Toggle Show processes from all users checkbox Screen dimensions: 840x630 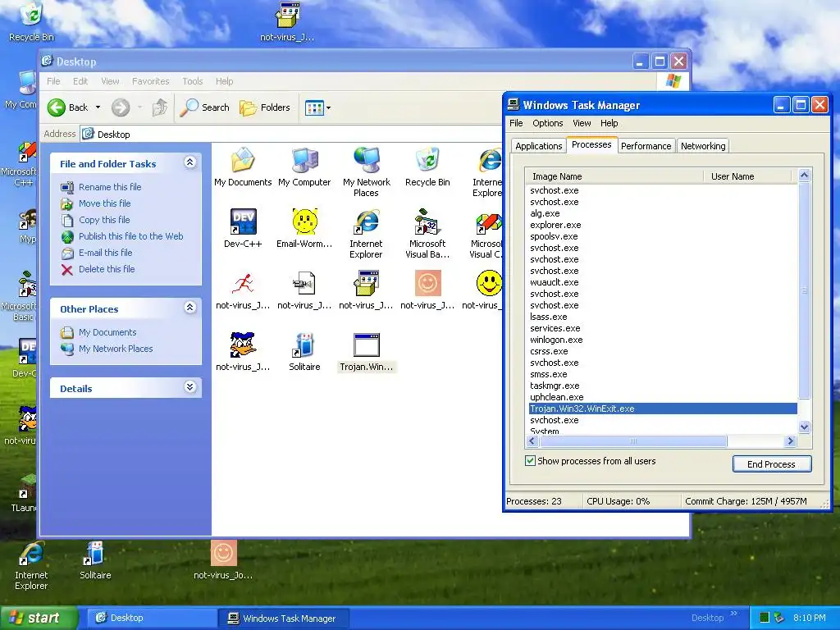pos(531,461)
